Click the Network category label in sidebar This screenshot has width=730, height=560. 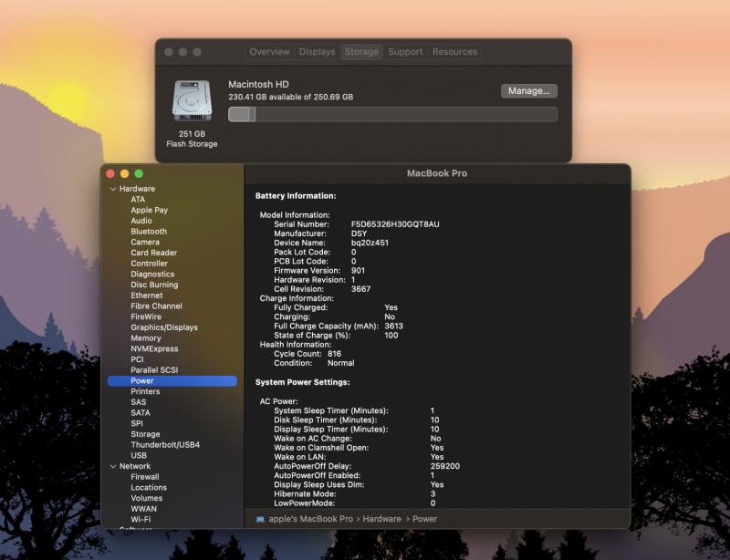point(134,466)
